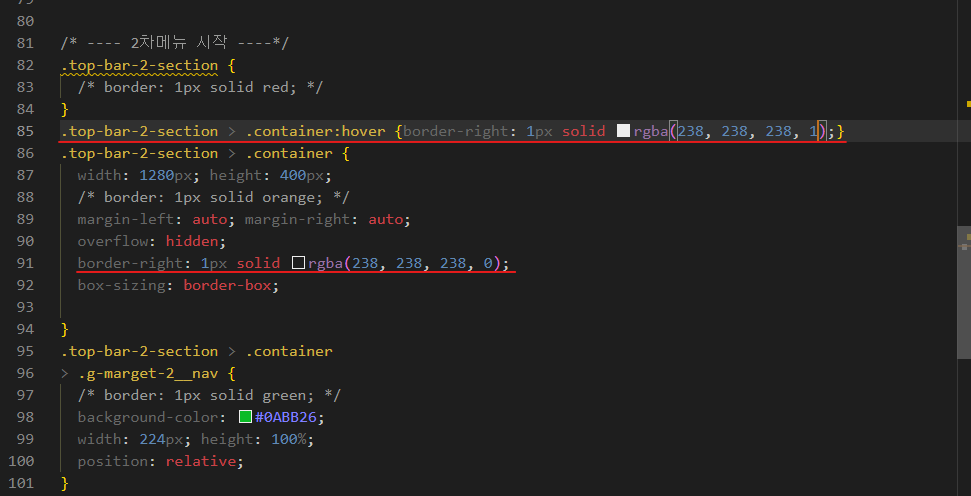
Task: Open color picker for white rgba swatch on line 85
Action: [623, 131]
